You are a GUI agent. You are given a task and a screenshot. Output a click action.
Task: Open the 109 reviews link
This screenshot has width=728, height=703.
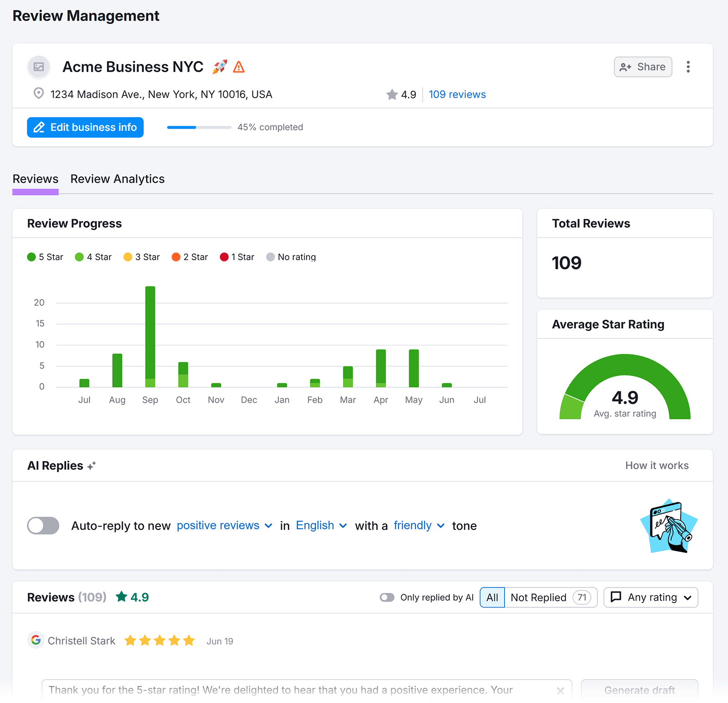[x=457, y=94]
